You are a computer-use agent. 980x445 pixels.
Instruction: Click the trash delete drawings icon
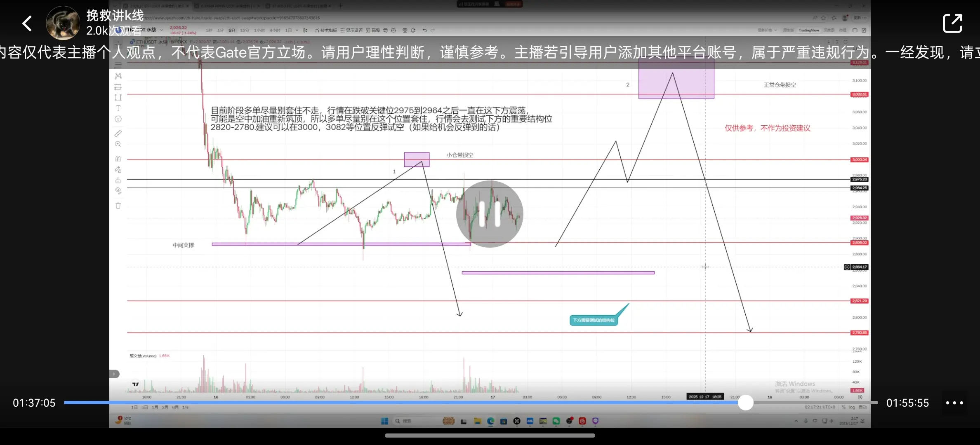tap(118, 206)
